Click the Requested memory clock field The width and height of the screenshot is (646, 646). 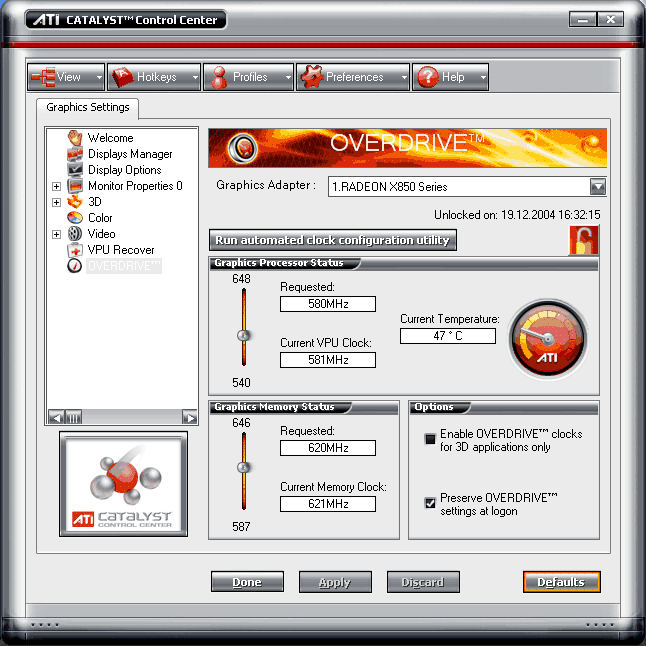pyautogui.click(x=328, y=448)
